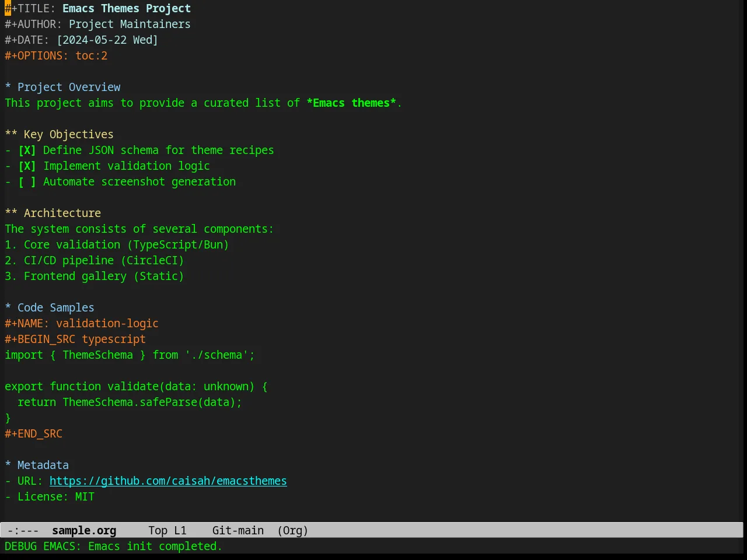Click the (Org) major mode indicator

click(x=293, y=530)
